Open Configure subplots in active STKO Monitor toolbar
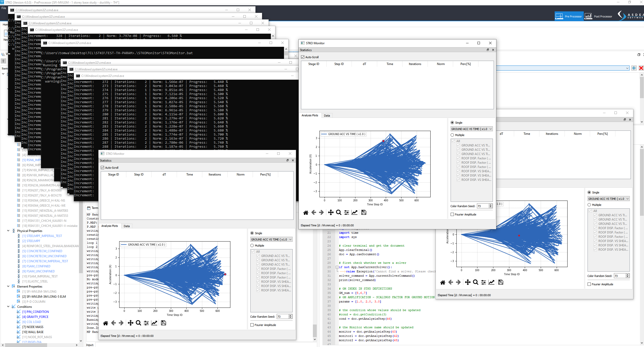The height and width of the screenshot is (347, 644). 347,212
